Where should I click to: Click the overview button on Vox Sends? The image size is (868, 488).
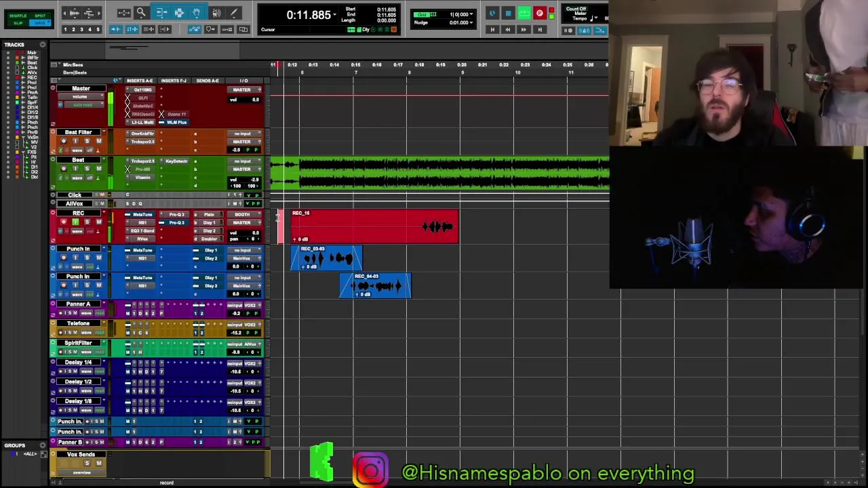81,472
